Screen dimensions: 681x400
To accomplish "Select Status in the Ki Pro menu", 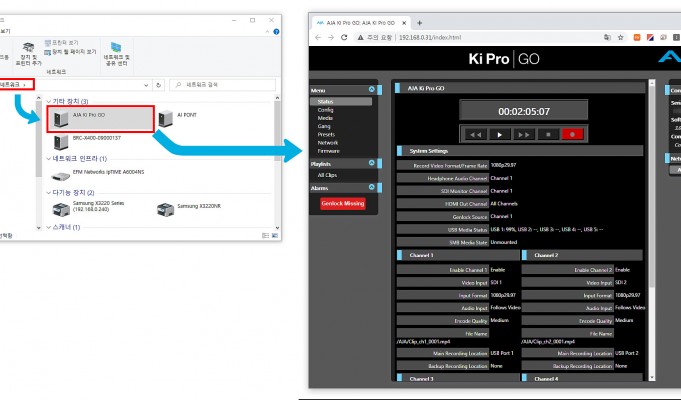I will pos(341,101).
